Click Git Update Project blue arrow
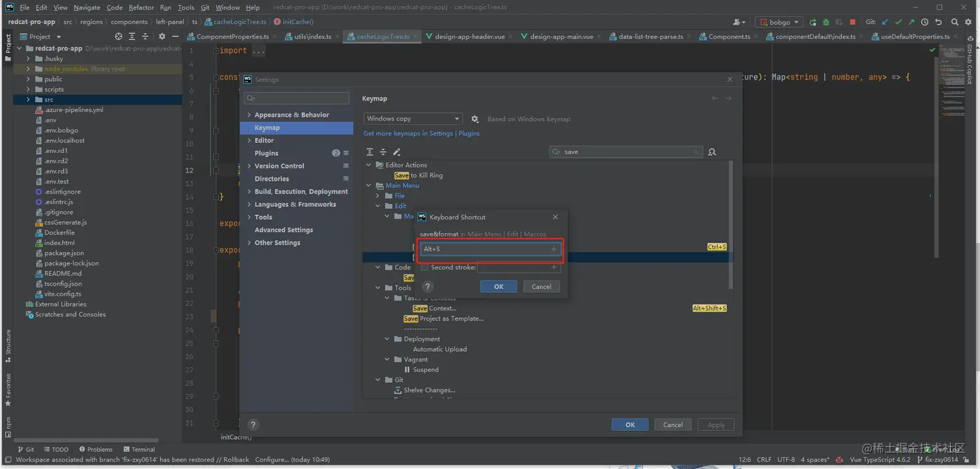 (x=885, y=22)
